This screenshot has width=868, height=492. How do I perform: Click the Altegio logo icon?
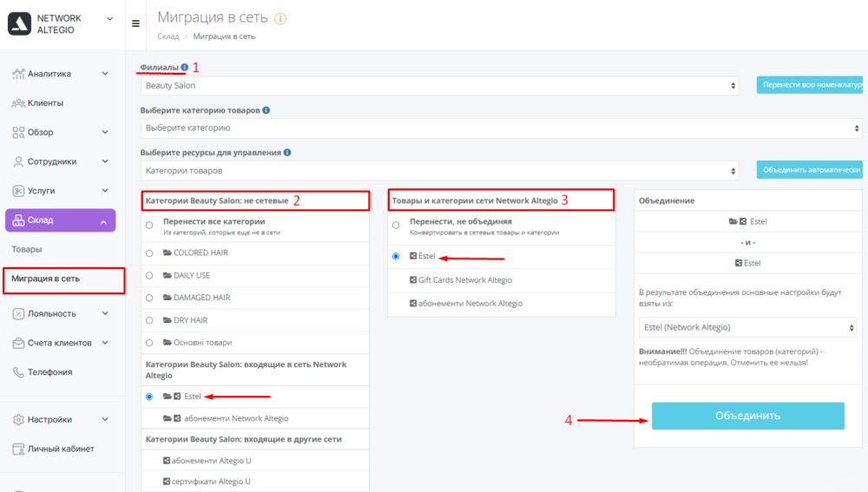19,23
